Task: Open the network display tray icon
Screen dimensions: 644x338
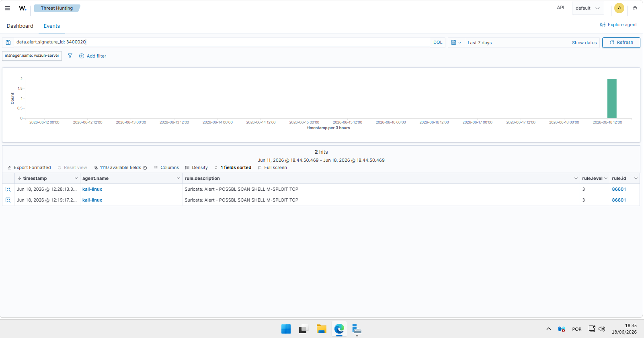Action: coord(592,329)
